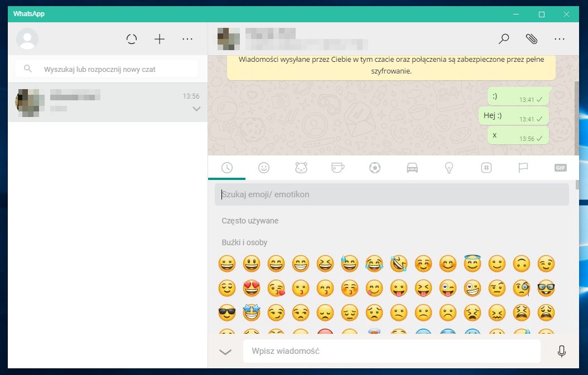This screenshot has height=375, width=588.
Task: Insert the smiling face with halo emoji
Action: pos(473,263)
